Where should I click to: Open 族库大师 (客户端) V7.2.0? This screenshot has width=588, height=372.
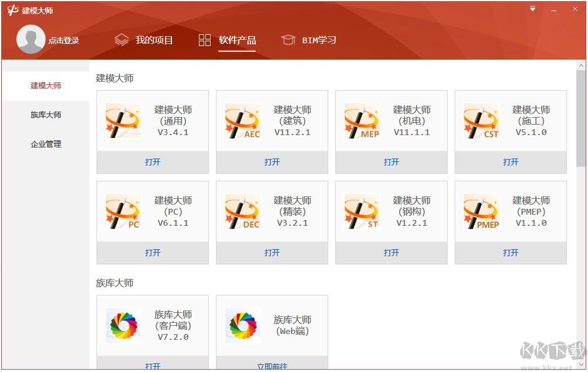(153, 364)
